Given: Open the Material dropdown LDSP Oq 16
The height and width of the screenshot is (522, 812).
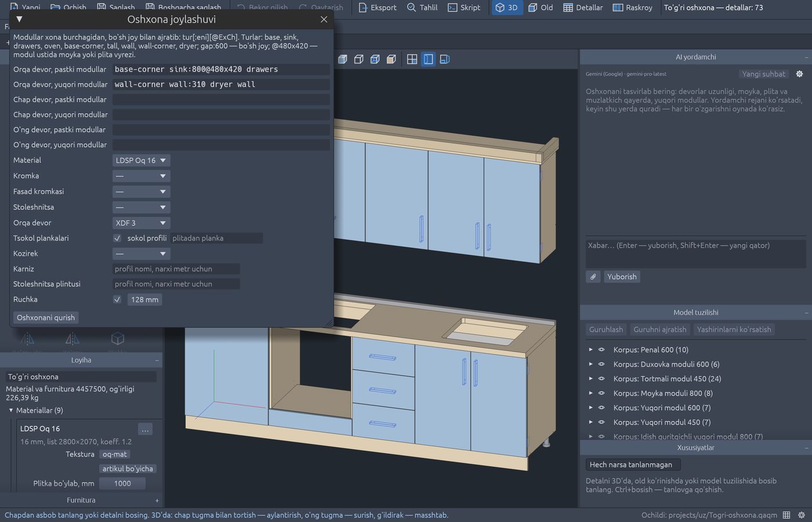Looking at the screenshot, I should [x=141, y=161].
